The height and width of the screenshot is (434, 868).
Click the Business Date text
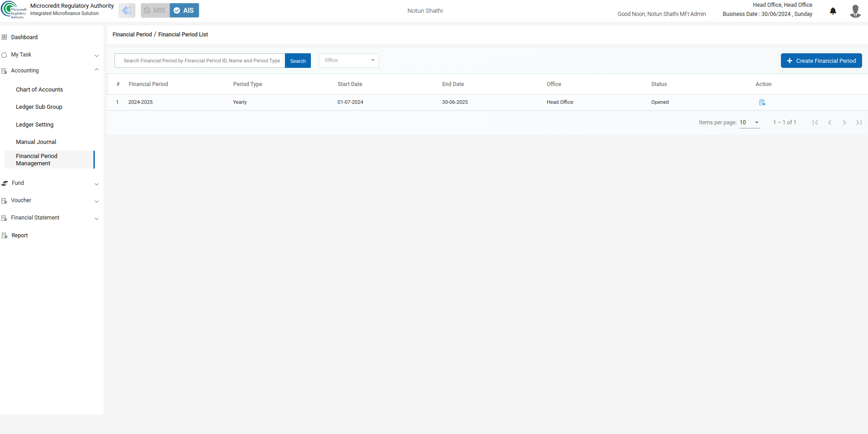767,14
